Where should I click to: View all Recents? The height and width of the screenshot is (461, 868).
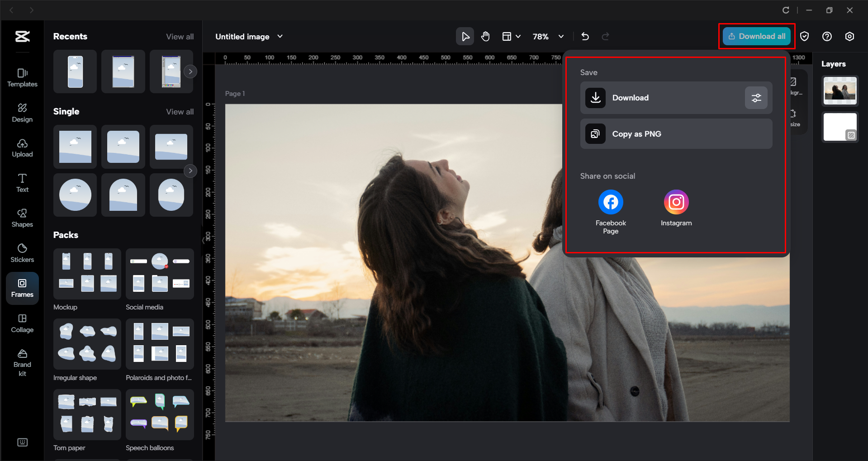click(x=180, y=36)
